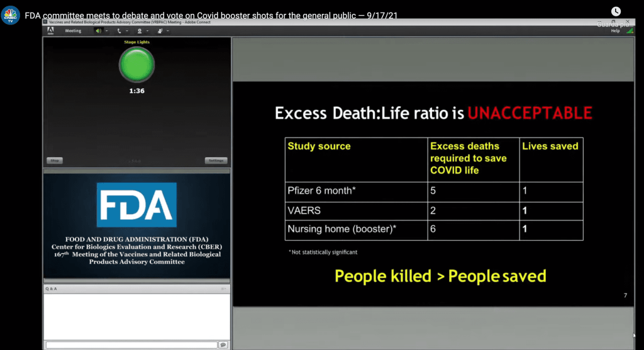This screenshot has height=350, width=644.
Task: Send Q&A message with chat bubble icon
Action: [x=223, y=345]
